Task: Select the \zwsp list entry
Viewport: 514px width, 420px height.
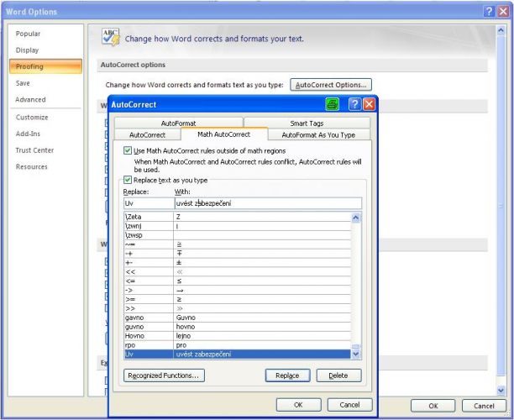Action: click(x=238, y=235)
